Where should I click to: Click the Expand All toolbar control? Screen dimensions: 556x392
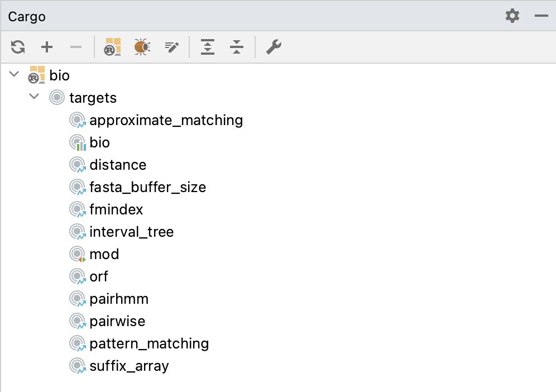pos(207,47)
